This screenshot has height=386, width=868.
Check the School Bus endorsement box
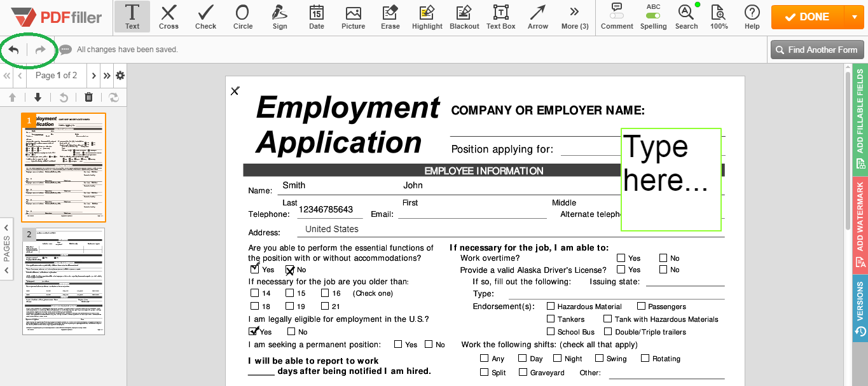click(x=551, y=331)
